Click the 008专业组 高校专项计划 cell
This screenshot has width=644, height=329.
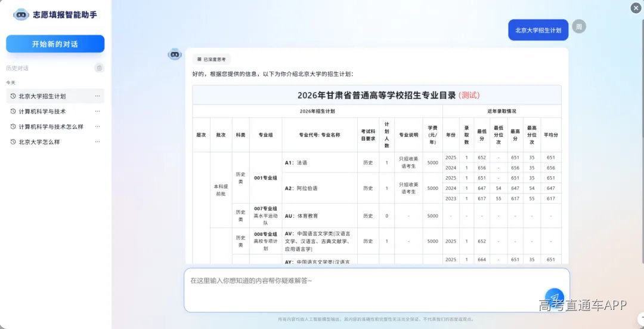coord(265,241)
